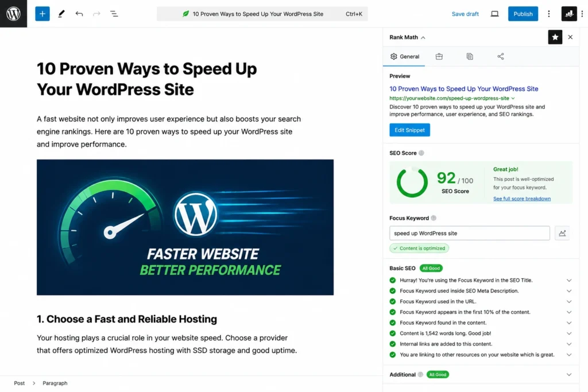Click the Additional All Good badge
The height and width of the screenshot is (392, 588).
pyautogui.click(x=438, y=374)
